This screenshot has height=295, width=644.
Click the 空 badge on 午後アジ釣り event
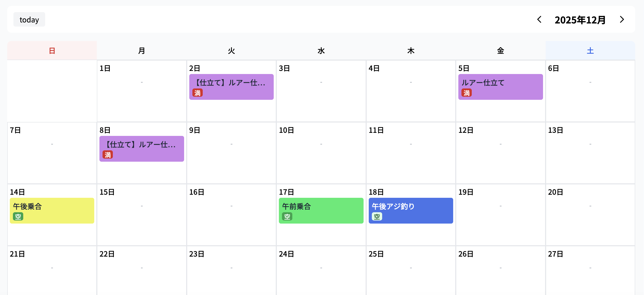coord(377,217)
